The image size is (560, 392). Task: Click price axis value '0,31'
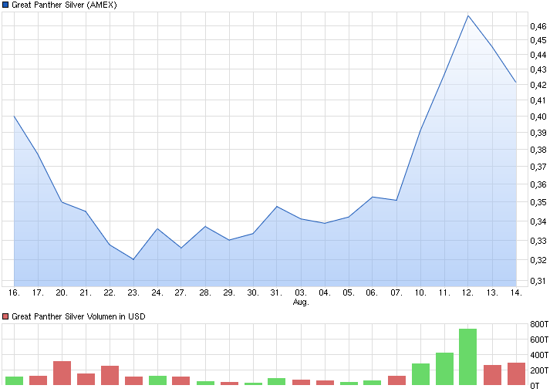point(538,281)
